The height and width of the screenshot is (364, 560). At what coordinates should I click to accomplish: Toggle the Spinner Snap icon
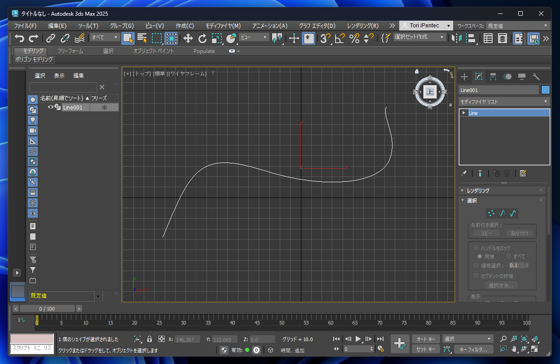click(x=368, y=38)
